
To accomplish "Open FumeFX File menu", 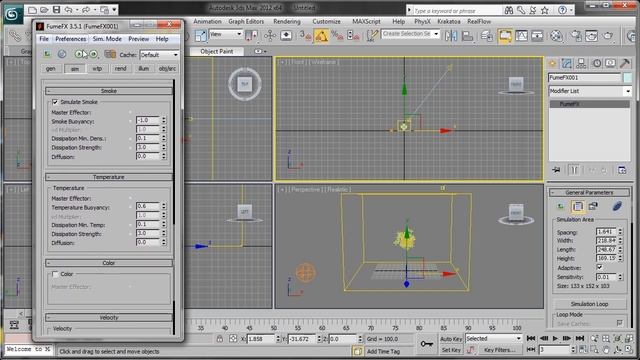I will pyautogui.click(x=44, y=39).
